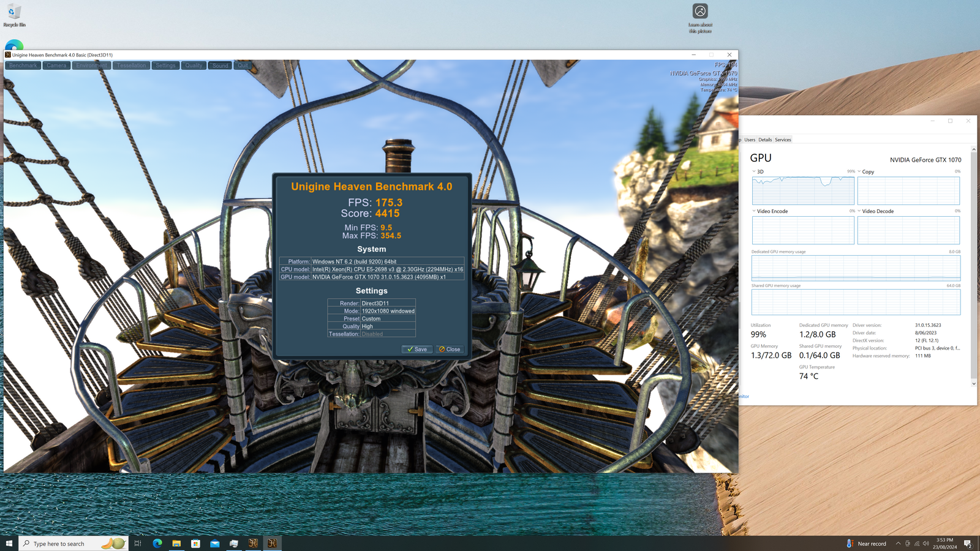Open the Settings menu in Heaven

tap(165, 66)
